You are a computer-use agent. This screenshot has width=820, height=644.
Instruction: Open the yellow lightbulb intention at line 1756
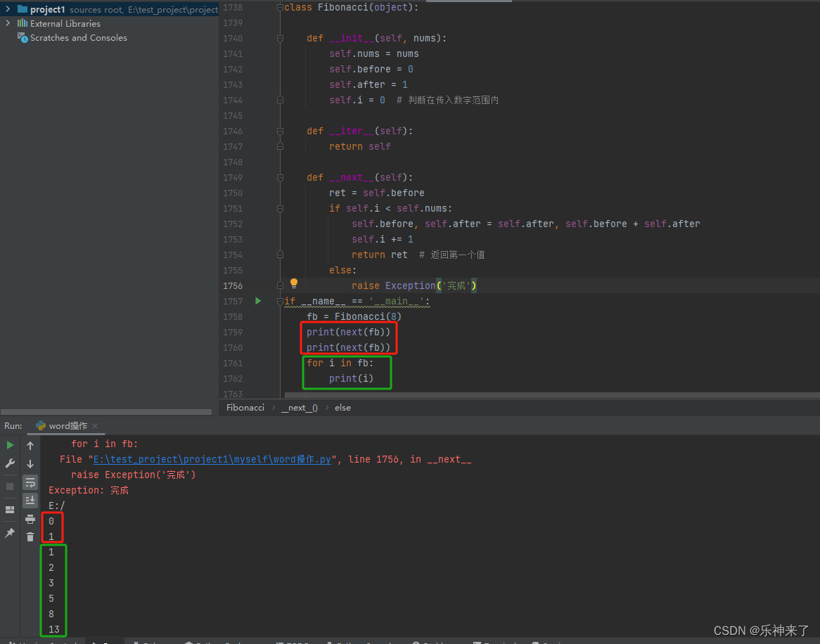[294, 283]
